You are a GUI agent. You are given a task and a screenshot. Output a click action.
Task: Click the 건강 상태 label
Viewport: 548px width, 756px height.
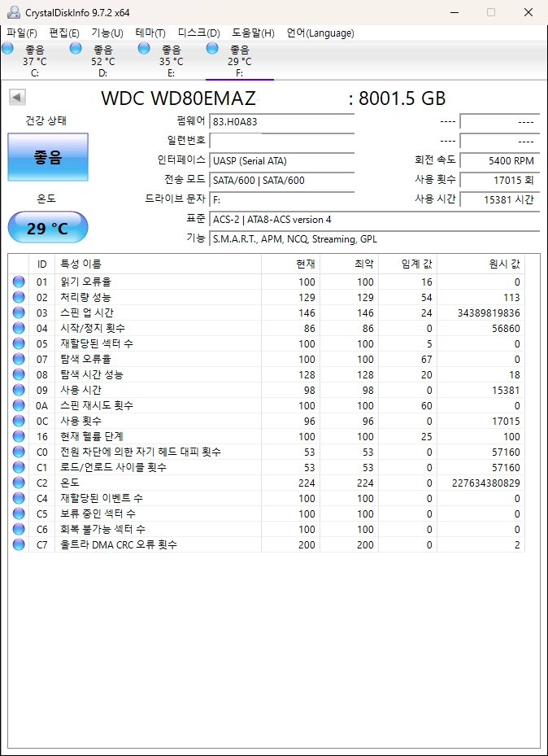pos(46,121)
